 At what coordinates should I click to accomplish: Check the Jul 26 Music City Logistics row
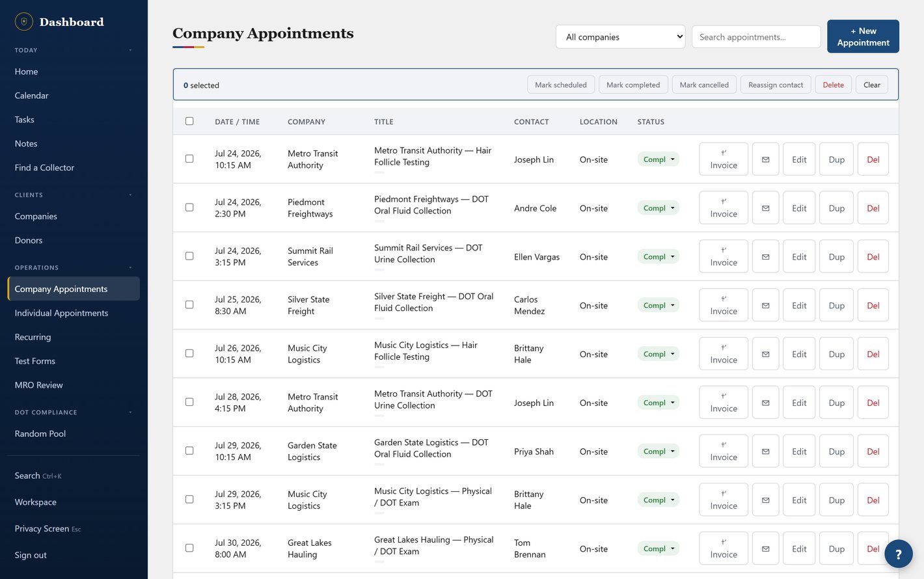(189, 353)
